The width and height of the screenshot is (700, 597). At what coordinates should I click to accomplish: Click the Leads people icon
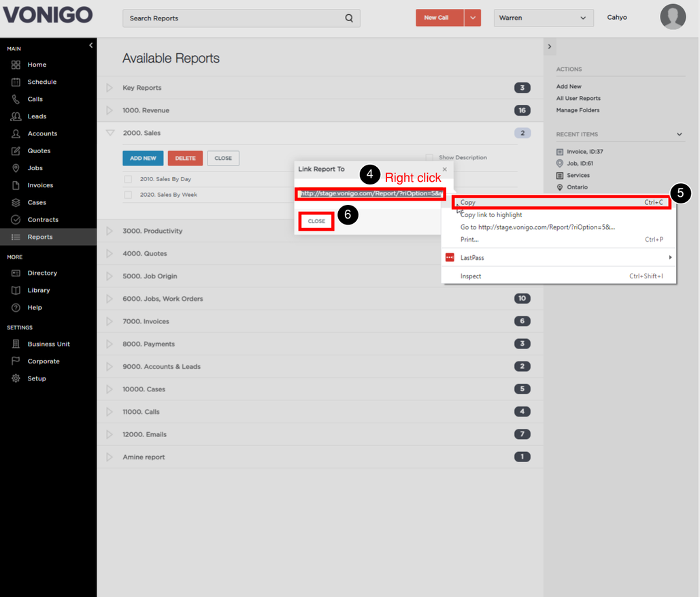click(x=16, y=116)
